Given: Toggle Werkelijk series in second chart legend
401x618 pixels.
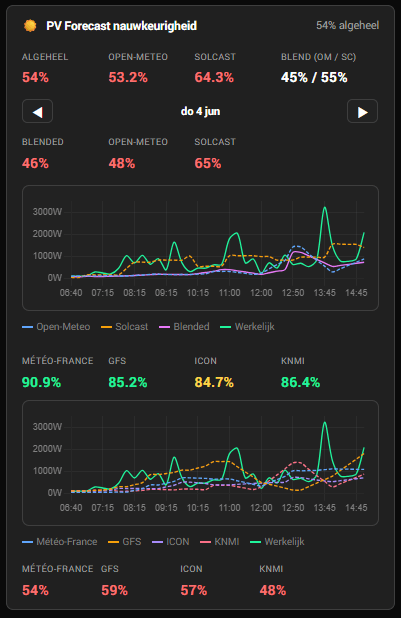Looking at the screenshot, I should click(x=277, y=542).
